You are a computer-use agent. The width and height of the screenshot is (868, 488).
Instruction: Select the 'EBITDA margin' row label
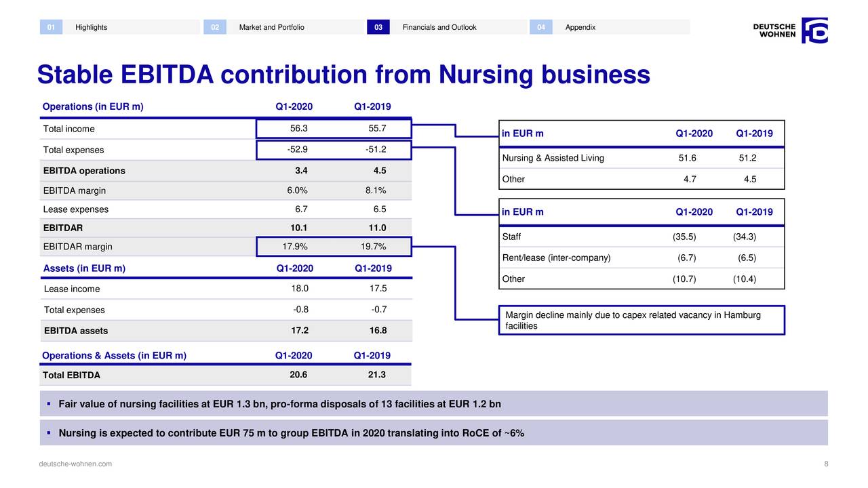[x=75, y=191]
